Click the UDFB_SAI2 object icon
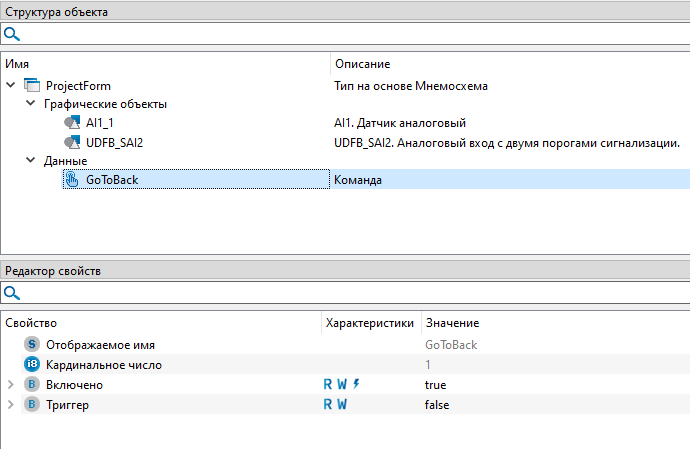Viewport: 690px width, 449px height. tap(71, 143)
